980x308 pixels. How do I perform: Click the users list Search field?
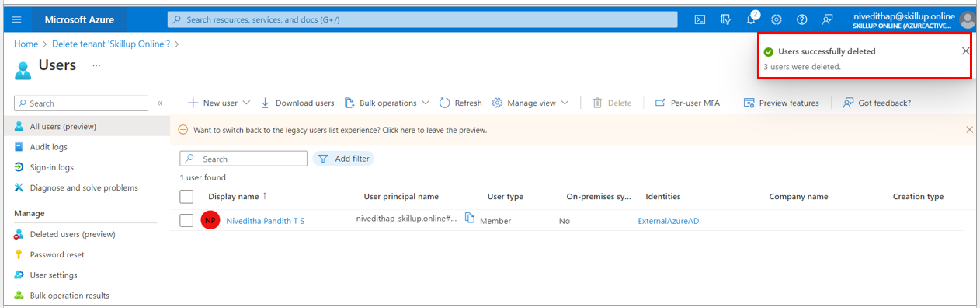pyautogui.click(x=244, y=159)
